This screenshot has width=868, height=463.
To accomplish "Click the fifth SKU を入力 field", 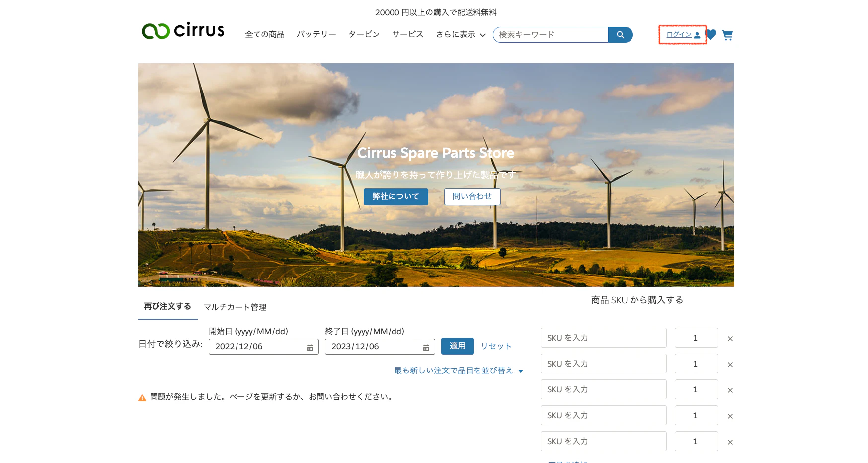I will click(x=604, y=441).
